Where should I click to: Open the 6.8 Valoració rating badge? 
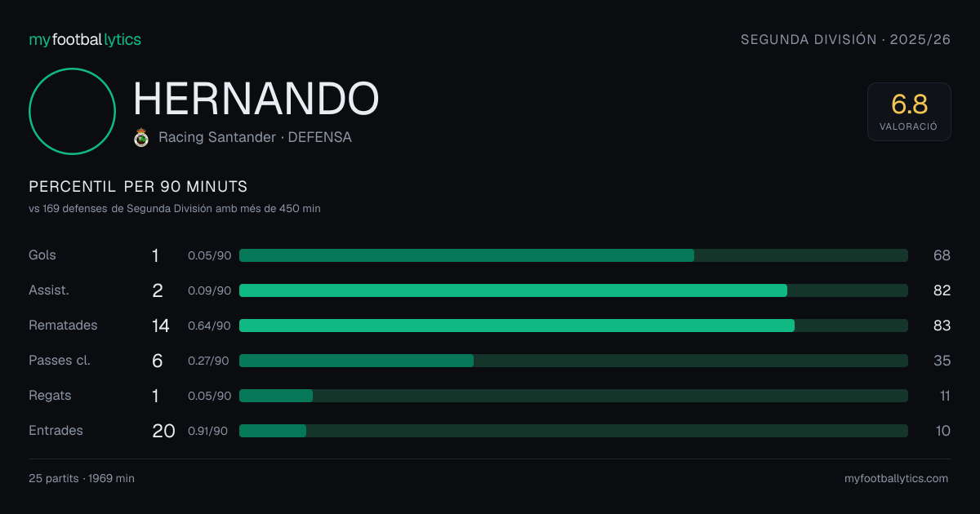pos(909,112)
